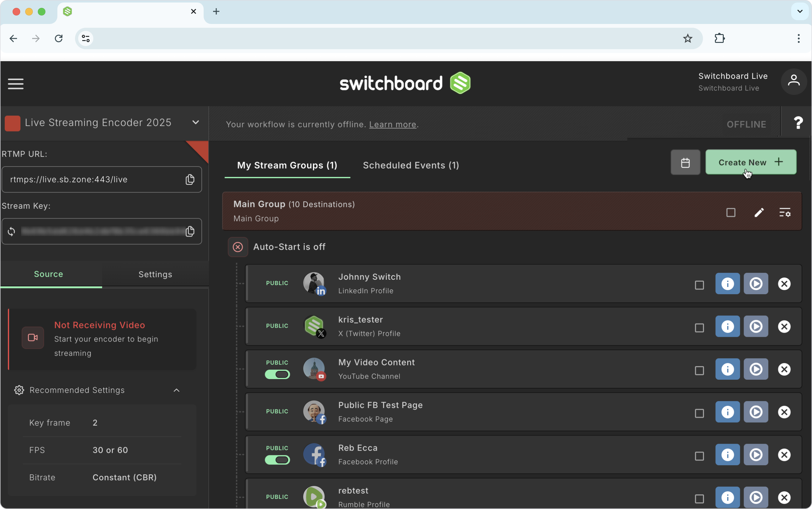Click the help question mark icon
This screenshot has width=812, height=509.
[798, 123]
